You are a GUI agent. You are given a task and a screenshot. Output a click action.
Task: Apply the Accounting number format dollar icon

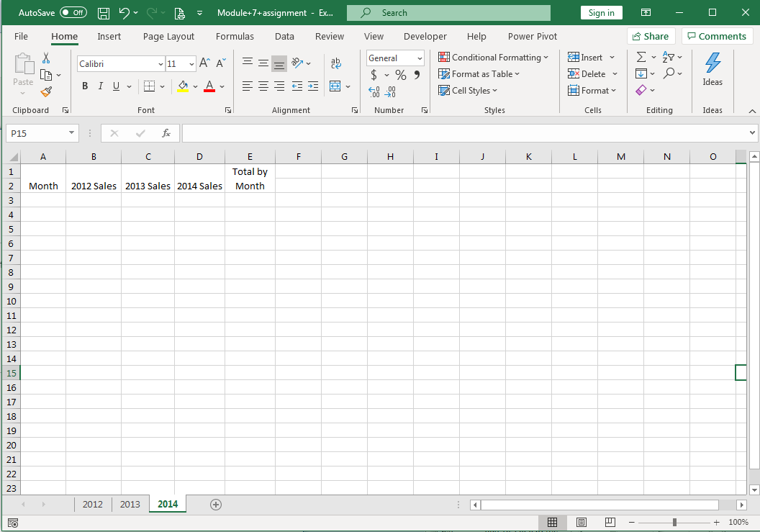point(374,74)
